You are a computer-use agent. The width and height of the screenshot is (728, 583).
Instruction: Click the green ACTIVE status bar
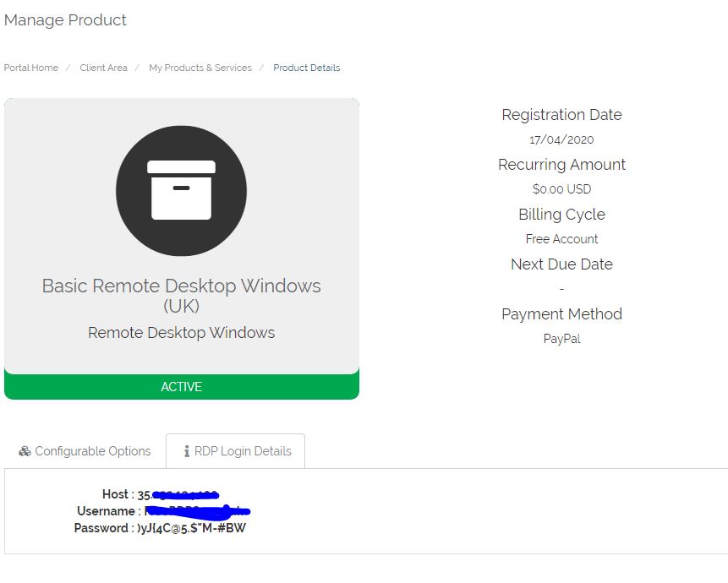click(x=182, y=387)
